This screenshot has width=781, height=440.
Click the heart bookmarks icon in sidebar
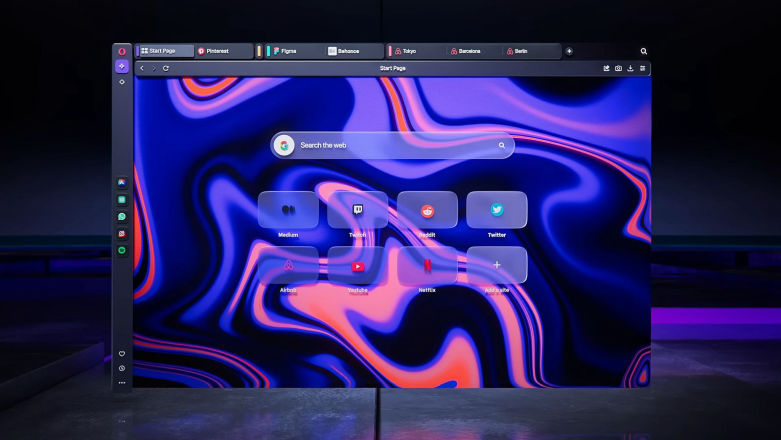click(x=122, y=354)
